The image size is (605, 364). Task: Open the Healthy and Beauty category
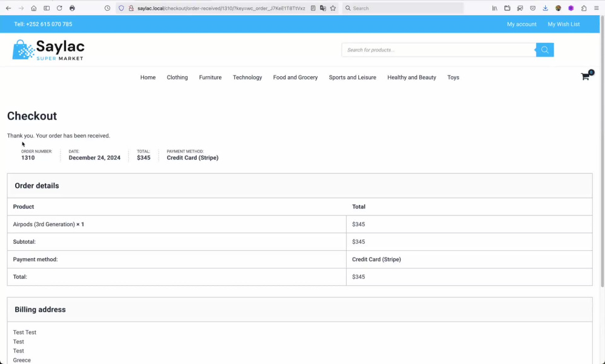pyautogui.click(x=411, y=77)
